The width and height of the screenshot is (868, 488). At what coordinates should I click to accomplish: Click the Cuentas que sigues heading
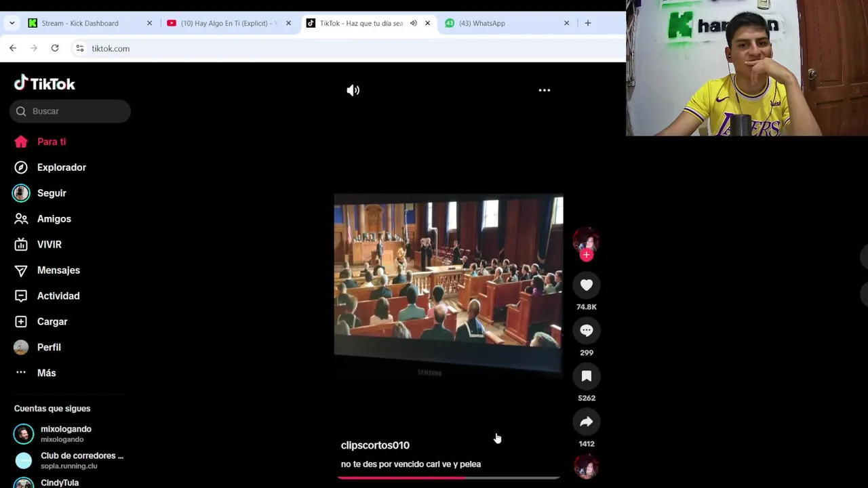point(52,409)
